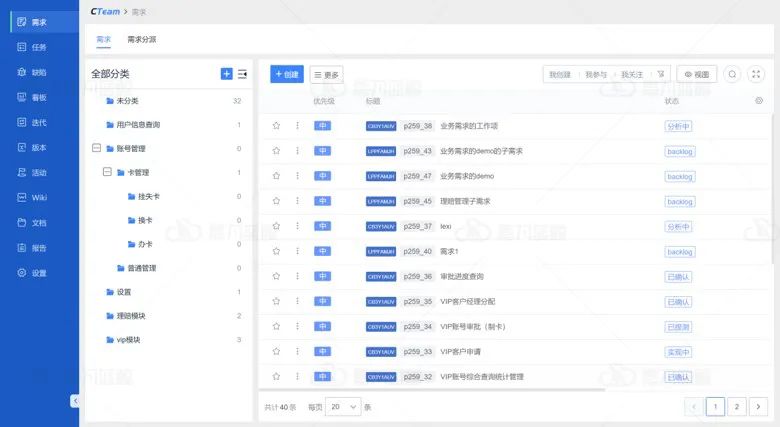This screenshot has width=780, height=427.
Task: Change the backlog status of p259_43
Action: coord(680,151)
